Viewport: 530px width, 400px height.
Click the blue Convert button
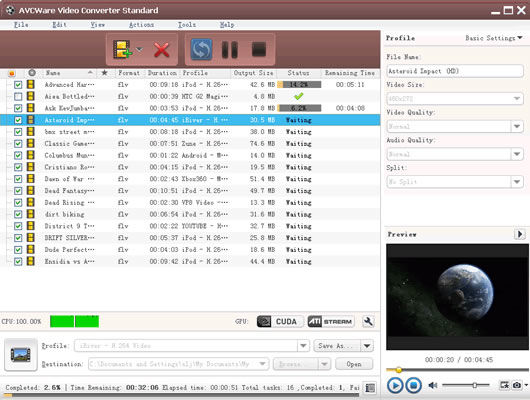pos(201,50)
